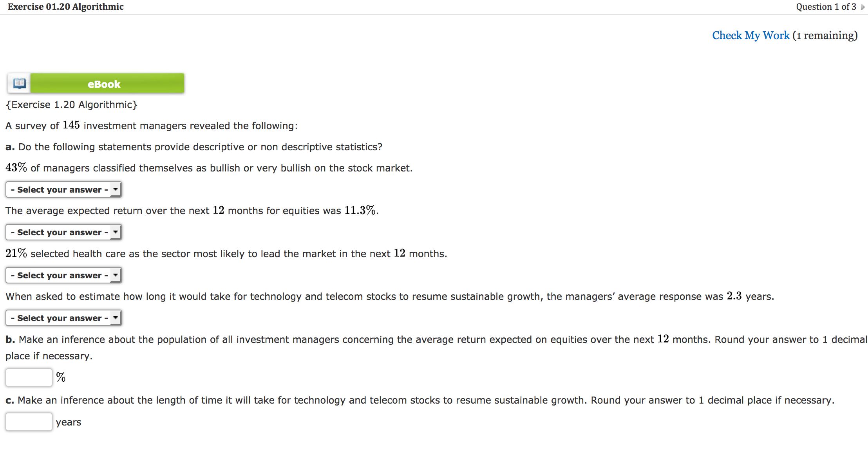Click the arrow on the first Select your answer dropdown
This screenshot has width=868, height=458.
pos(115,189)
